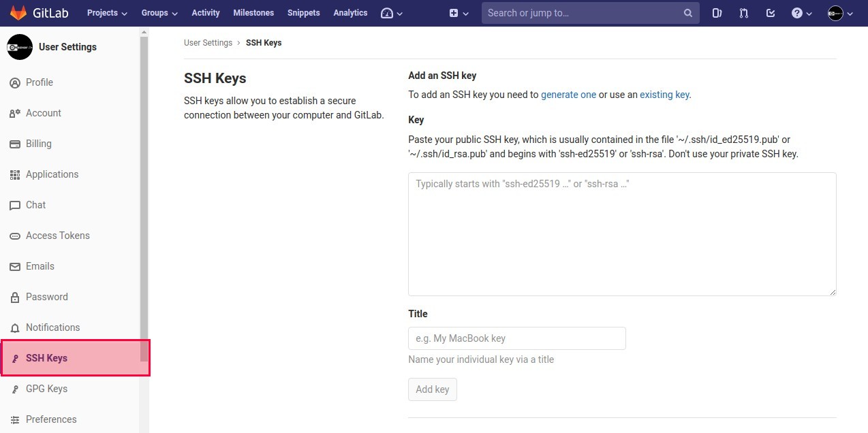The image size is (868, 433).
Task: Click the Add key button
Action: 433,389
